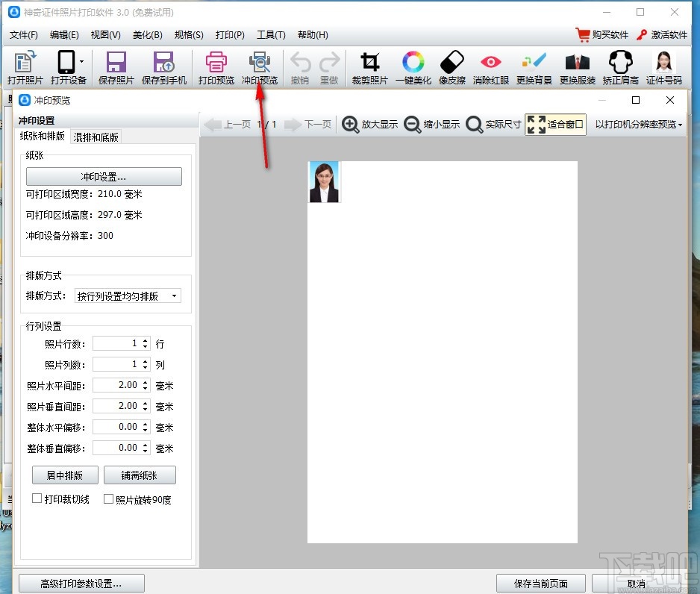
Task: Click the 打开设备 phone icon
Action: 66,62
